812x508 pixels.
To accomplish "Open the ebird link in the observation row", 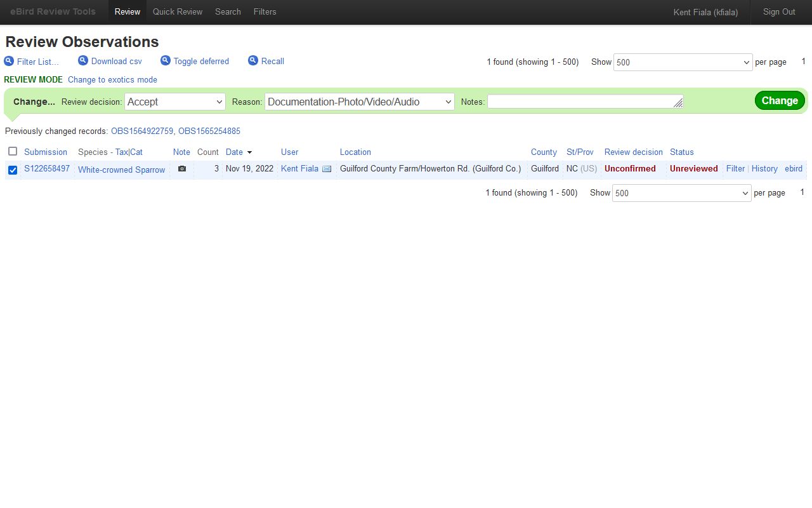I will coord(794,169).
